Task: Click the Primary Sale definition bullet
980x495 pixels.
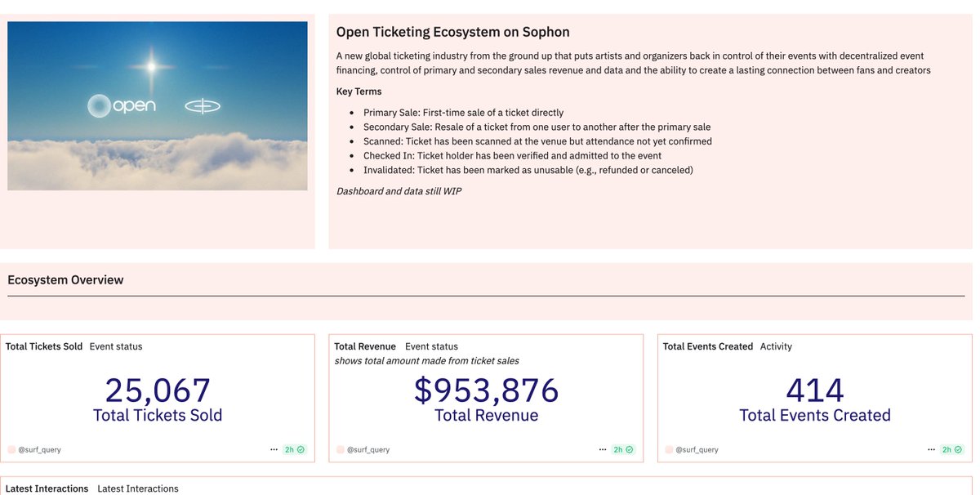Action: tap(463, 113)
